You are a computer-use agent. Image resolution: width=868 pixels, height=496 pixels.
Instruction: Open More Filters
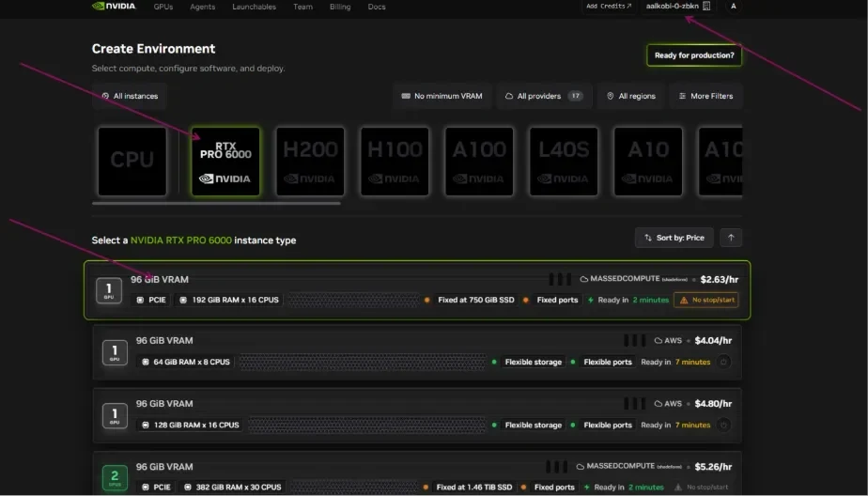point(705,96)
